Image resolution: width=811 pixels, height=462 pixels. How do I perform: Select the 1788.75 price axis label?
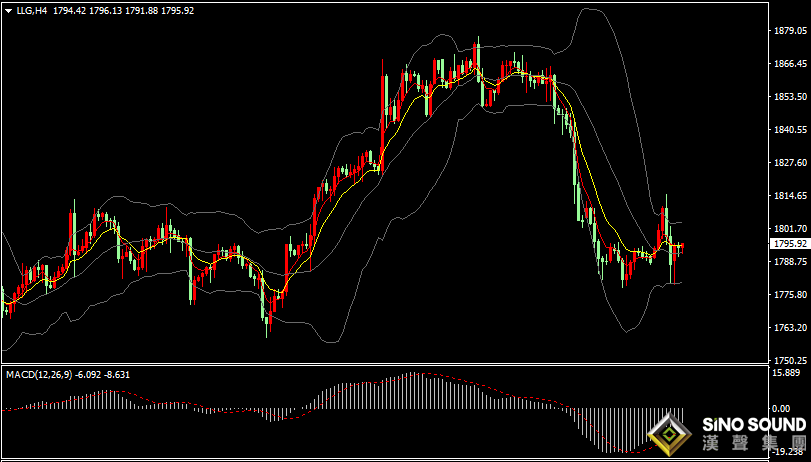click(790, 262)
